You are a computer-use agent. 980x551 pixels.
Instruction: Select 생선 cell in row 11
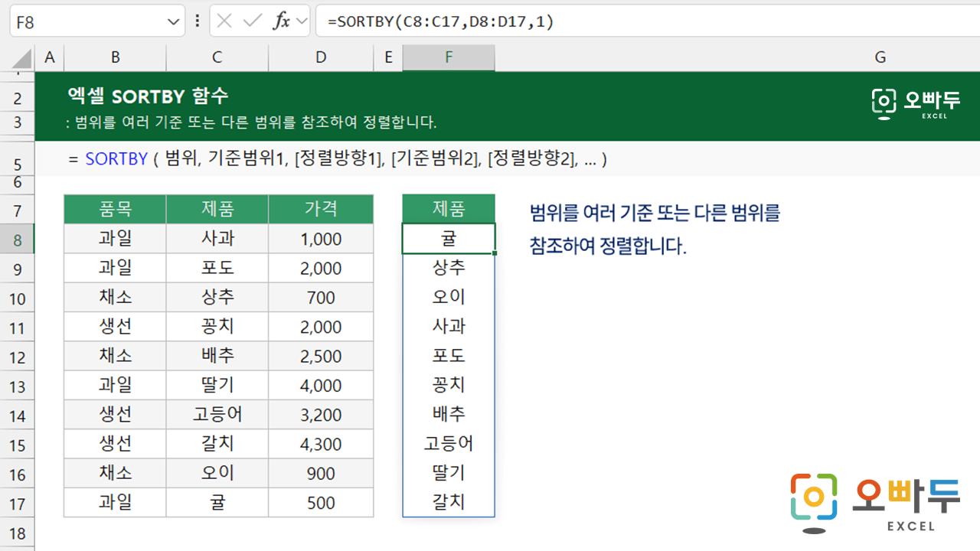115,327
